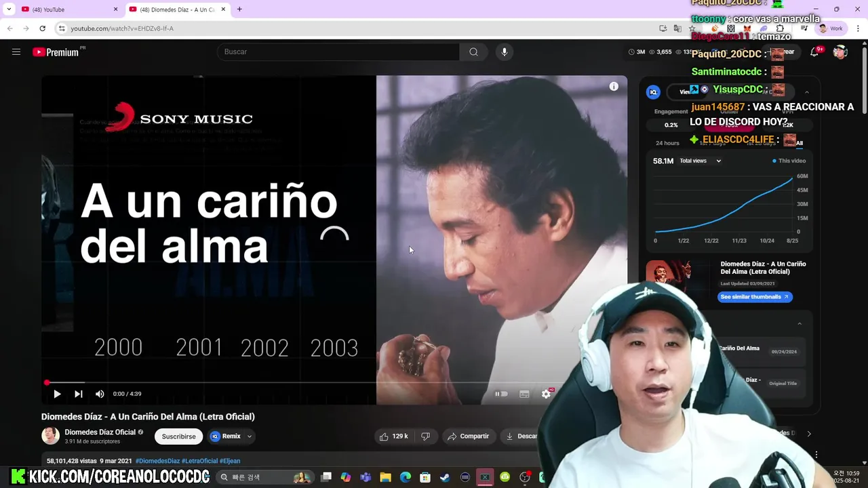Click Compartir share button

coord(469,436)
